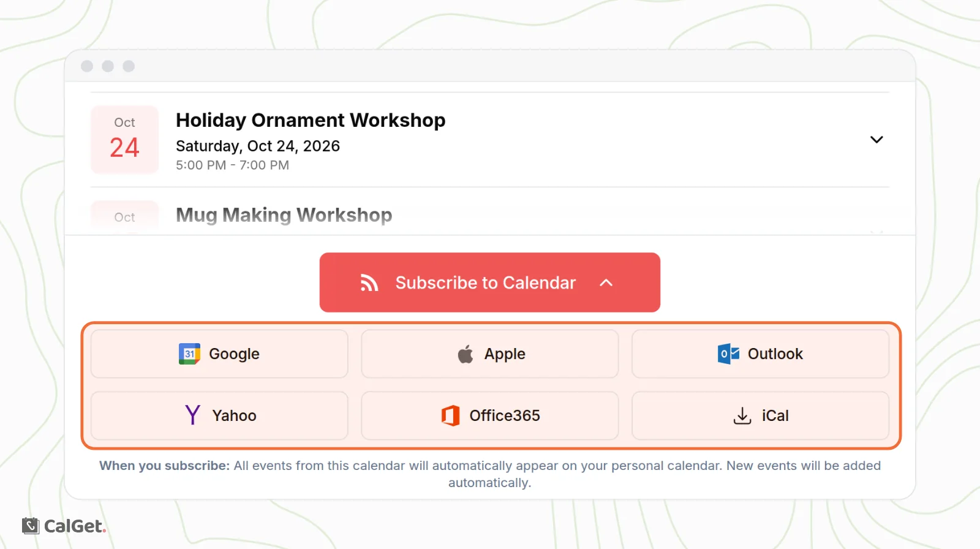980x549 pixels.
Task: Click the 5:00 PM - 7:00 PM time text
Action: (232, 165)
